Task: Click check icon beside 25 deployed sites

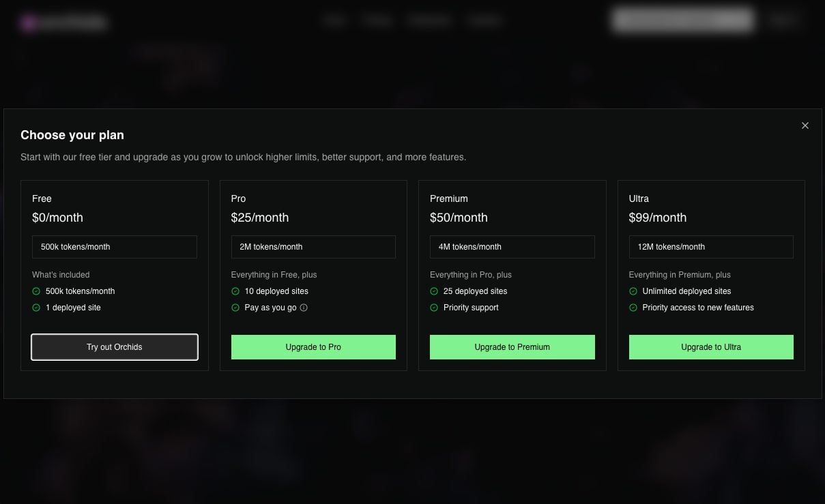Action: pyautogui.click(x=434, y=291)
